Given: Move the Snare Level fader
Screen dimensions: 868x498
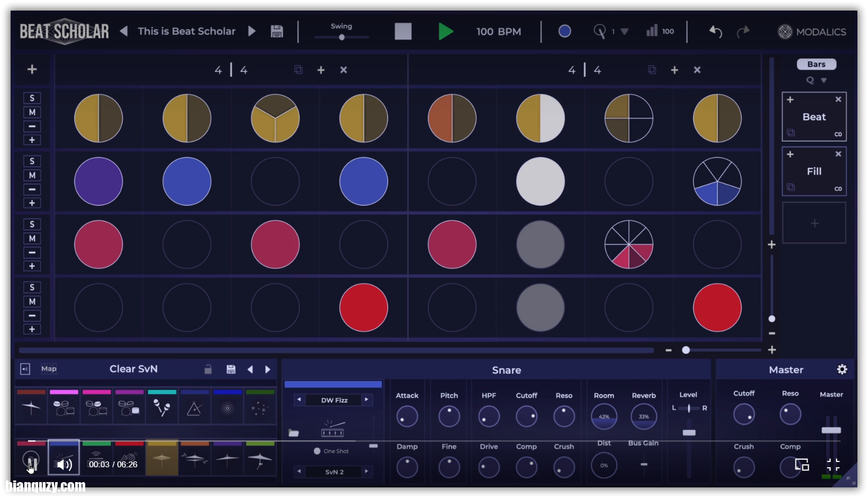Looking at the screenshot, I should pyautogui.click(x=689, y=433).
